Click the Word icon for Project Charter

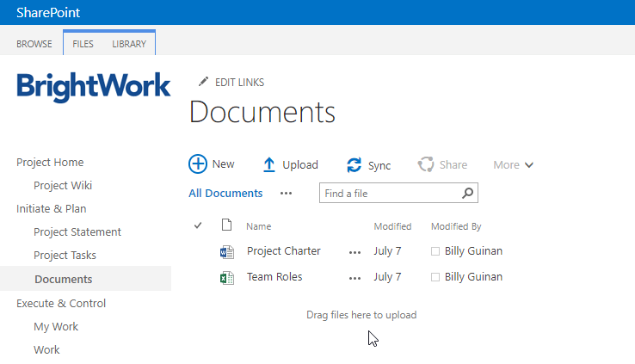click(x=227, y=252)
